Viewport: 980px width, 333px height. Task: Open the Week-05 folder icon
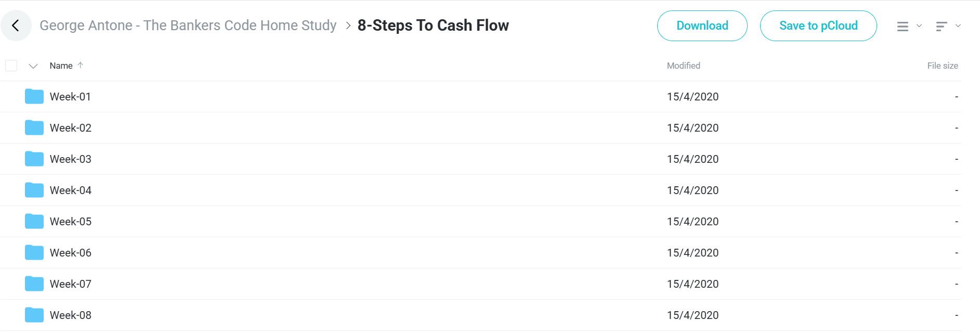[x=34, y=221]
